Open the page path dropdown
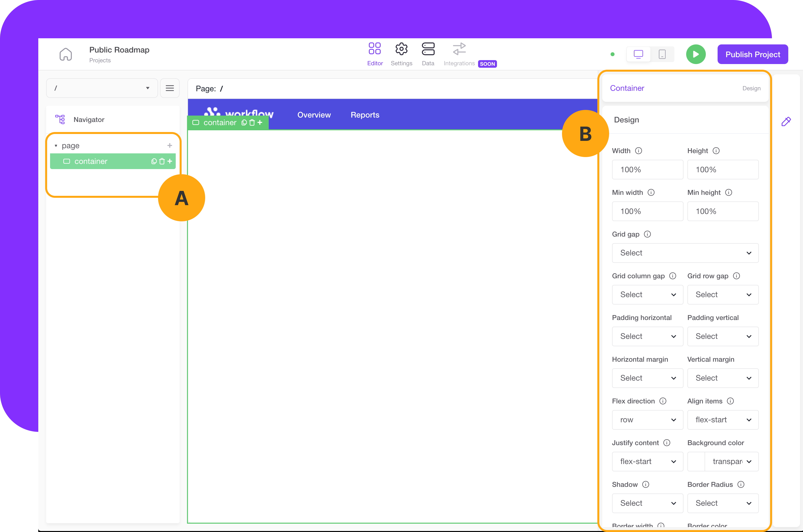803x532 pixels. pos(102,88)
